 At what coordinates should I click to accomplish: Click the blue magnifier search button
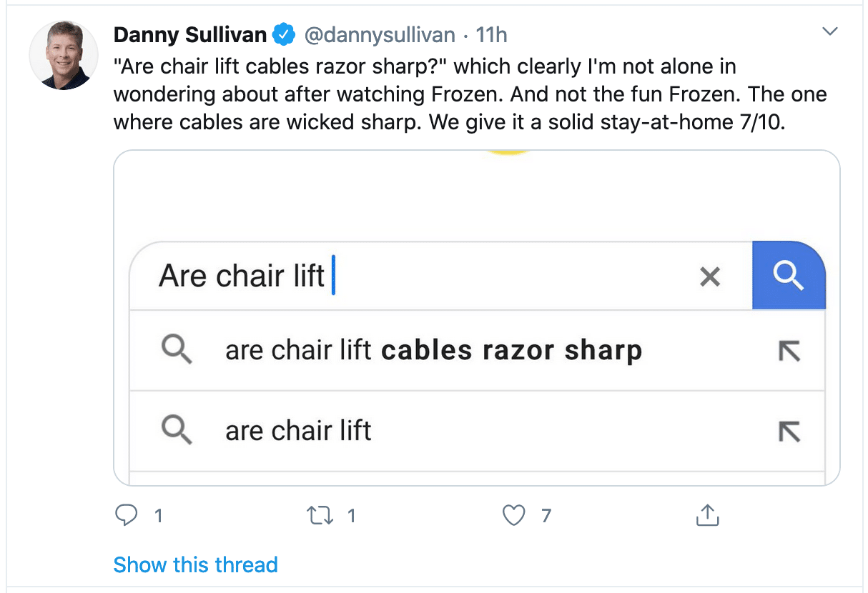pos(789,276)
